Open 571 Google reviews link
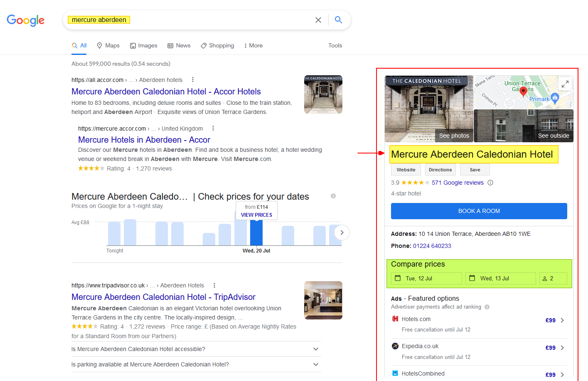This screenshot has height=381, width=588. tap(458, 183)
